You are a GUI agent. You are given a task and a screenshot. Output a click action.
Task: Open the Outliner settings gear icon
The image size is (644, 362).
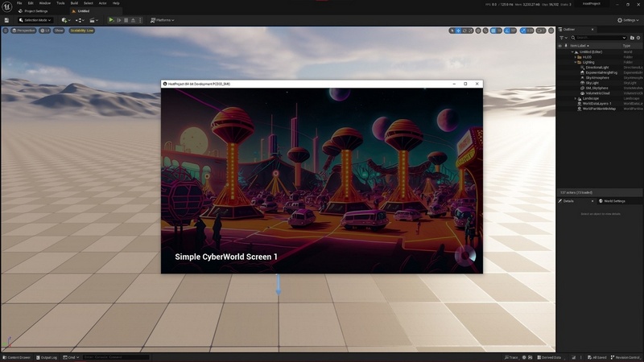pyautogui.click(x=637, y=38)
